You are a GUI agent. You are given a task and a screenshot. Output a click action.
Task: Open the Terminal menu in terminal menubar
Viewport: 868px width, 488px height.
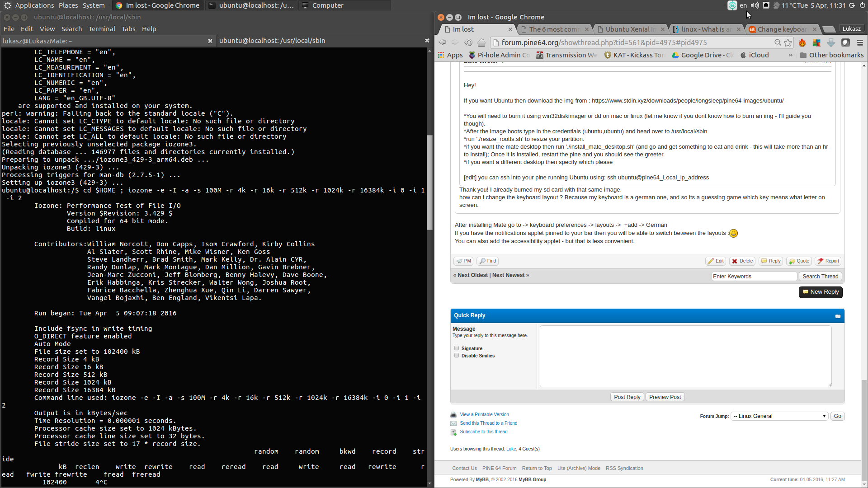(102, 29)
